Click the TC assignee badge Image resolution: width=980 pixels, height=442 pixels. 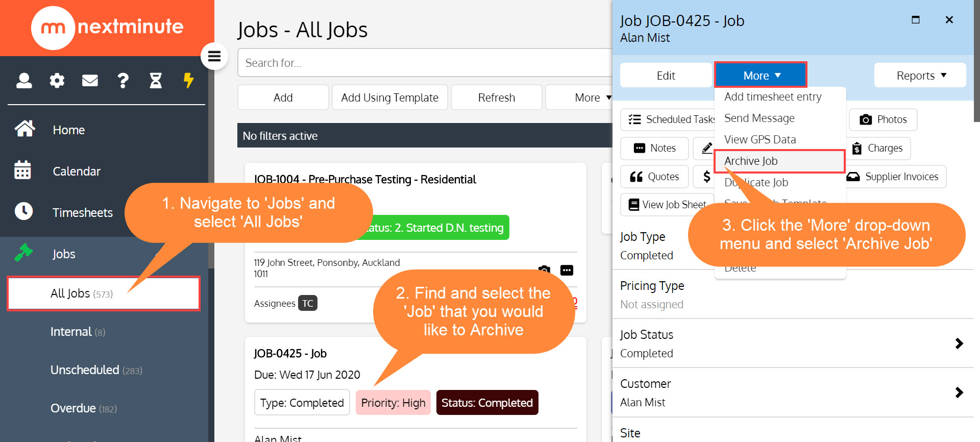pyautogui.click(x=308, y=303)
